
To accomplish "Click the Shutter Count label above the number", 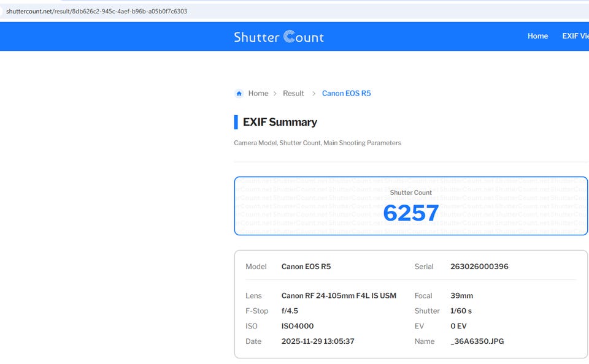I will (x=411, y=192).
